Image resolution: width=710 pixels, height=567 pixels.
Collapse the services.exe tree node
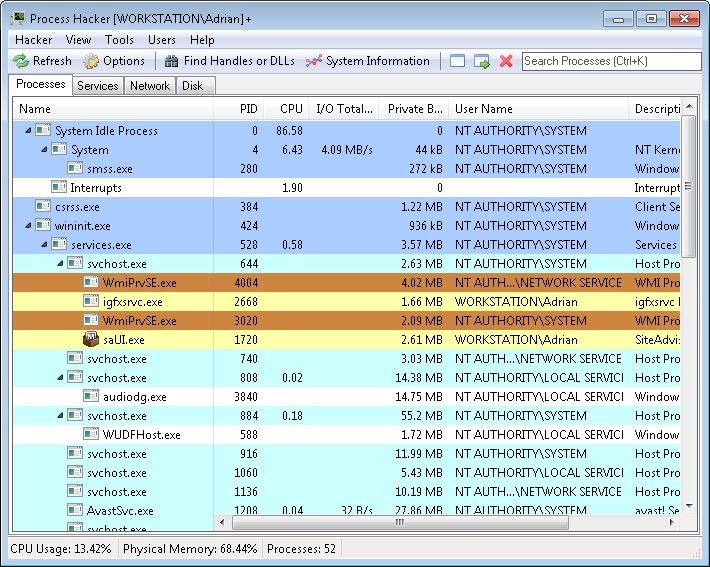click(44, 244)
